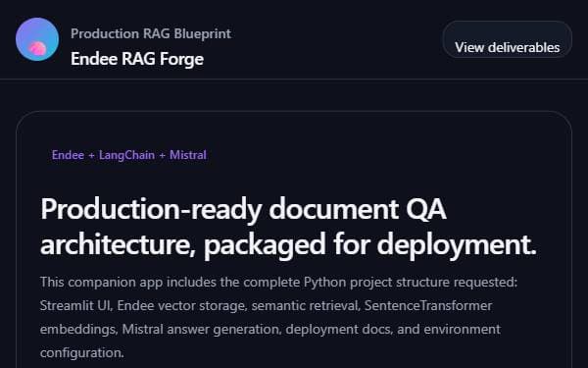588x368 pixels.
Task: Click the Production-ready document QA headline line
Action: 243,209
